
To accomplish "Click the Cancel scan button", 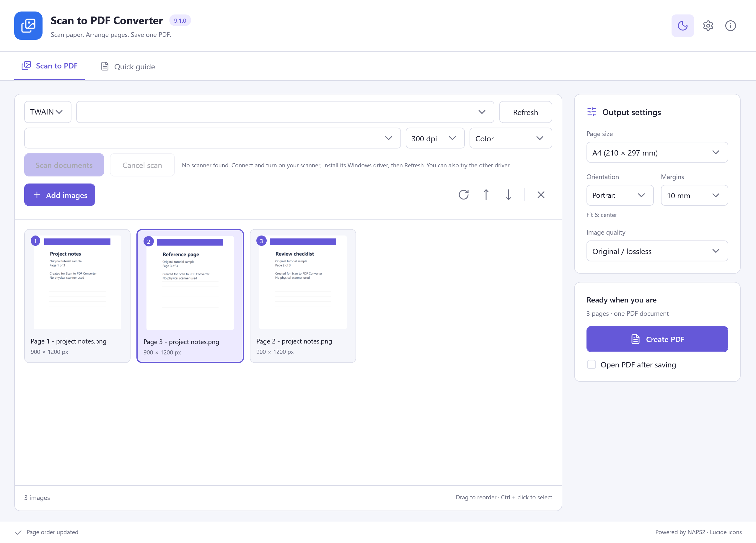I will [x=142, y=165].
